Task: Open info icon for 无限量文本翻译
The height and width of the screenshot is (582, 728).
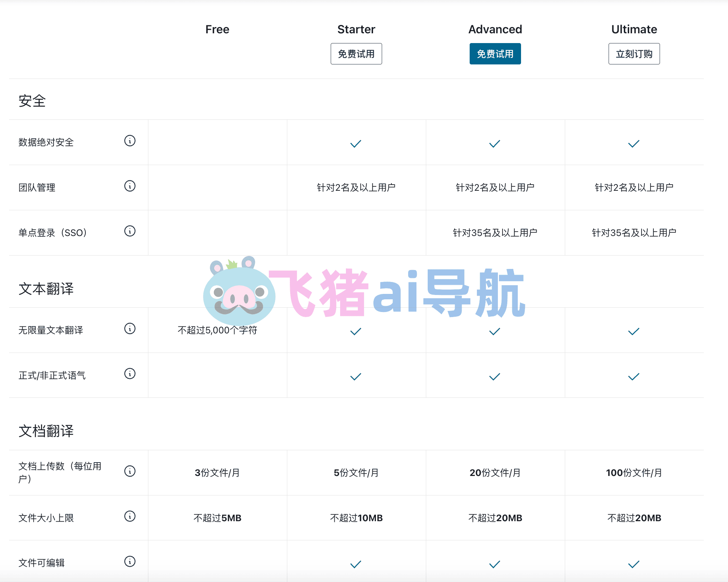Action: (130, 328)
